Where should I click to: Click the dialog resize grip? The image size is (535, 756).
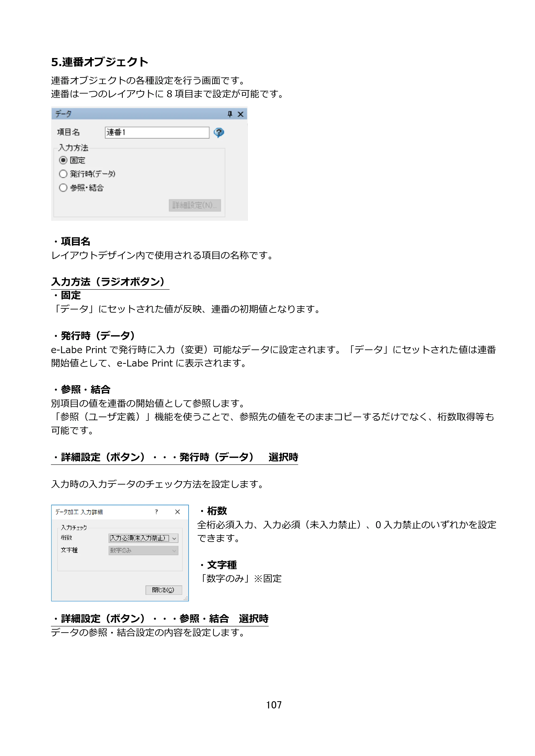coord(186,598)
